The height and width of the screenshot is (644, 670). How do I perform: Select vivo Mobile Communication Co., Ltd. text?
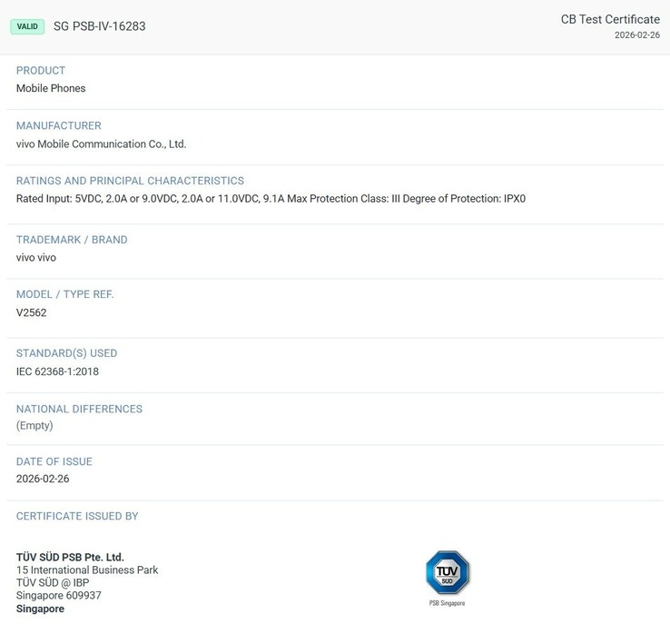101,144
